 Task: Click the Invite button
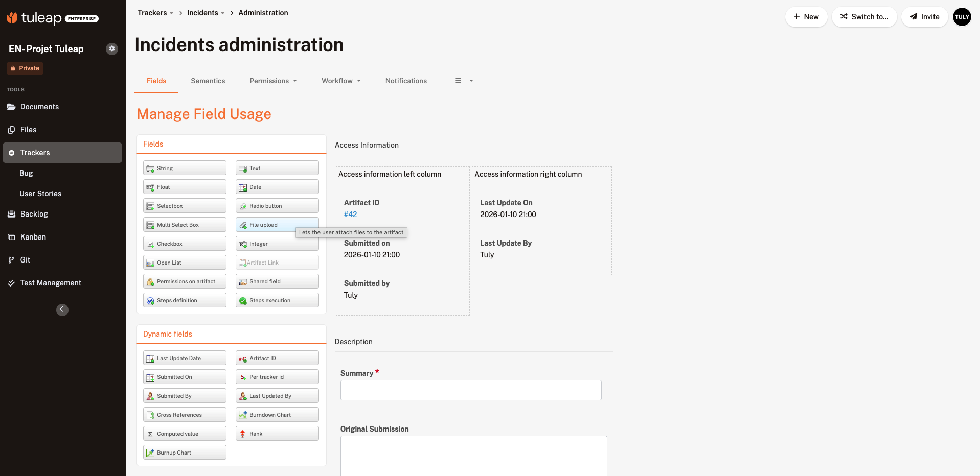click(x=924, y=17)
